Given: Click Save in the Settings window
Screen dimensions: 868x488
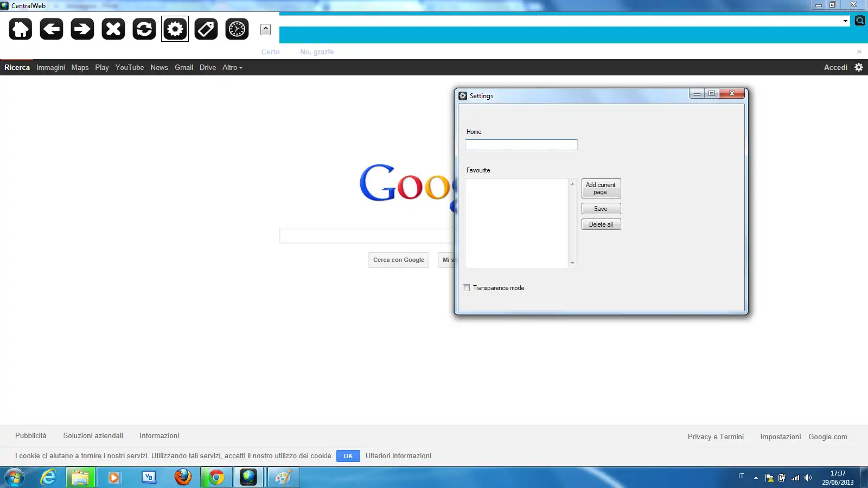Looking at the screenshot, I should [x=601, y=209].
